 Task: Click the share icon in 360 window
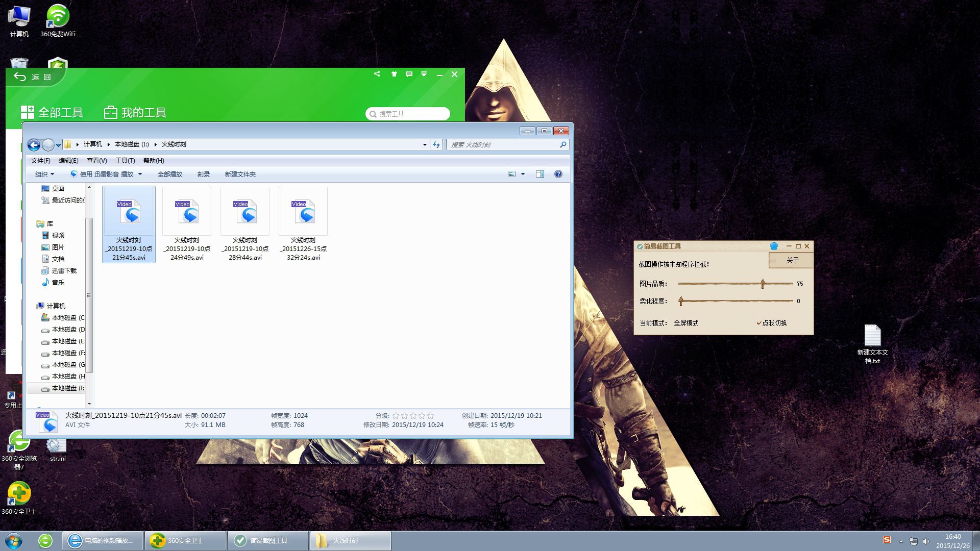(x=377, y=74)
